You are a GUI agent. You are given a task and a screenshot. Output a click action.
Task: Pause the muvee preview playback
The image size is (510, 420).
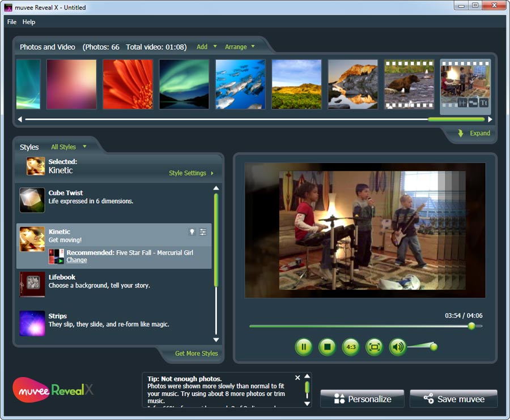[x=304, y=346]
